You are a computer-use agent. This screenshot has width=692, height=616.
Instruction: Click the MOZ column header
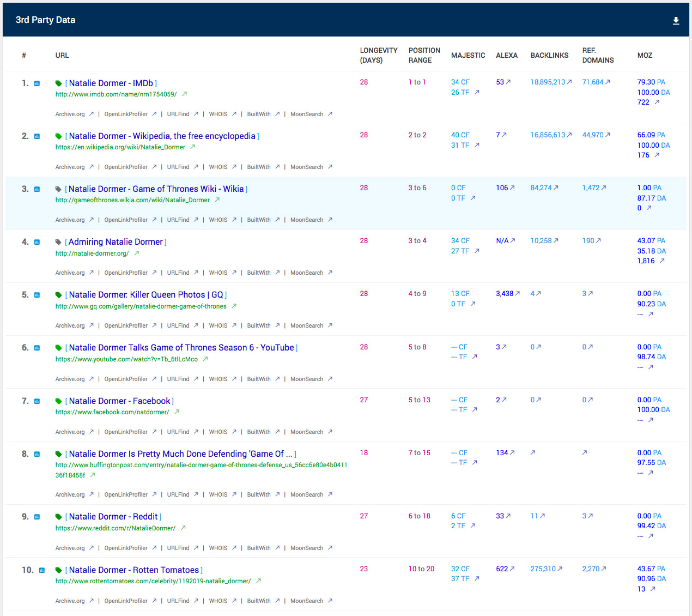pyautogui.click(x=645, y=55)
